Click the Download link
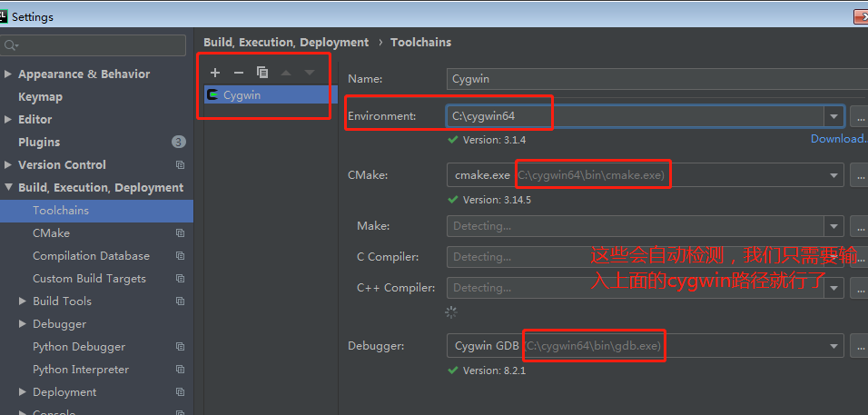This screenshot has width=868, height=415. (x=837, y=139)
